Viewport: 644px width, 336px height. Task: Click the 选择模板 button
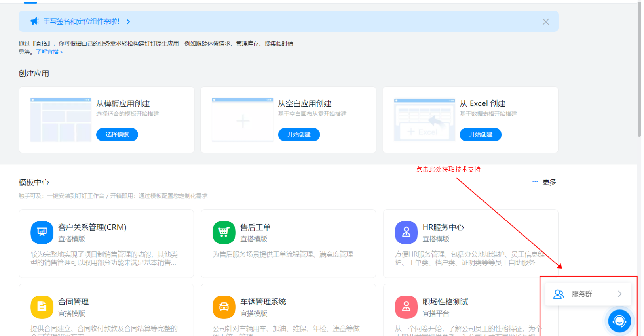click(x=117, y=135)
